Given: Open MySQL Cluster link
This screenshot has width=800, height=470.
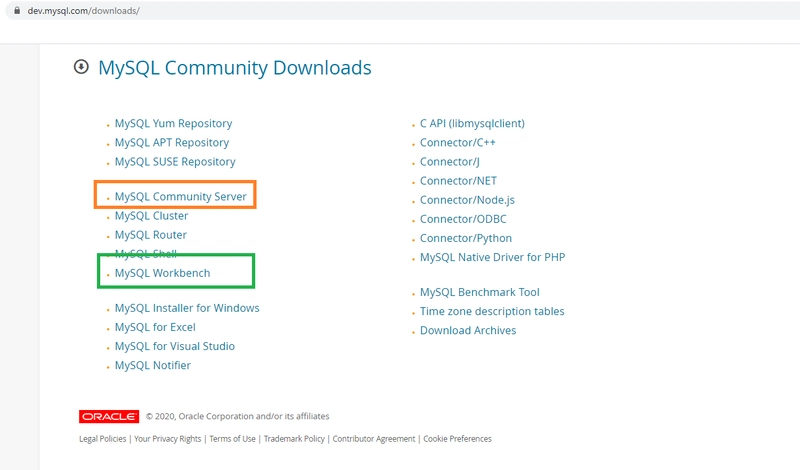Looking at the screenshot, I should pyautogui.click(x=151, y=216).
